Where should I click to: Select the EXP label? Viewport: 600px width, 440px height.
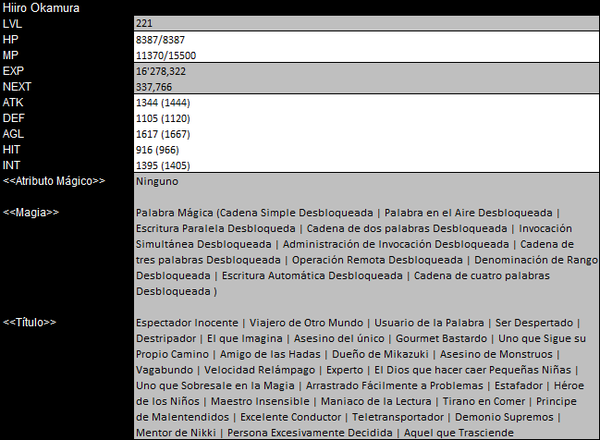click(13, 71)
